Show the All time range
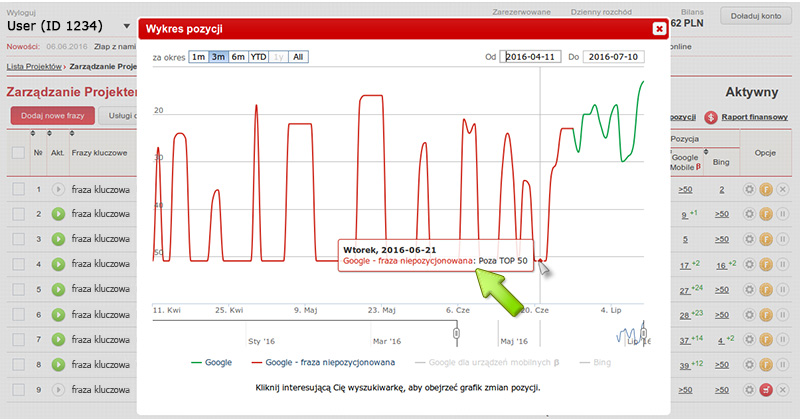800x419 pixels. (298, 58)
